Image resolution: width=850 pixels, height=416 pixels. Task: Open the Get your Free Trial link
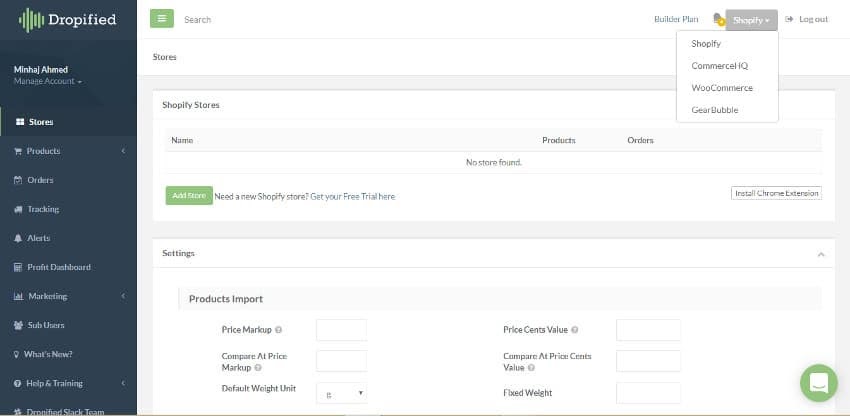pyautogui.click(x=352, y=197)
